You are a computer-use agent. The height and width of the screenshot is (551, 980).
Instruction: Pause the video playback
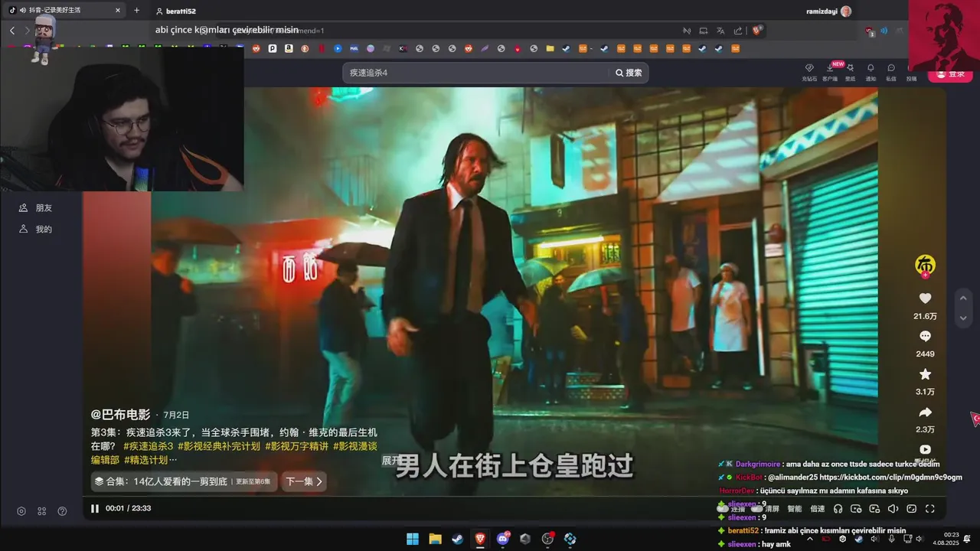tap(95, 508)
